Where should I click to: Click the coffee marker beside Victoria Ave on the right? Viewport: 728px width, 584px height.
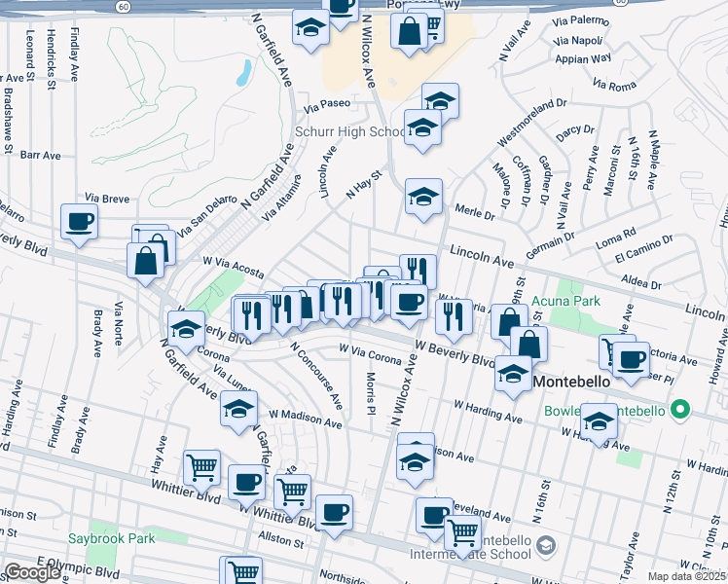pos(631,363)
